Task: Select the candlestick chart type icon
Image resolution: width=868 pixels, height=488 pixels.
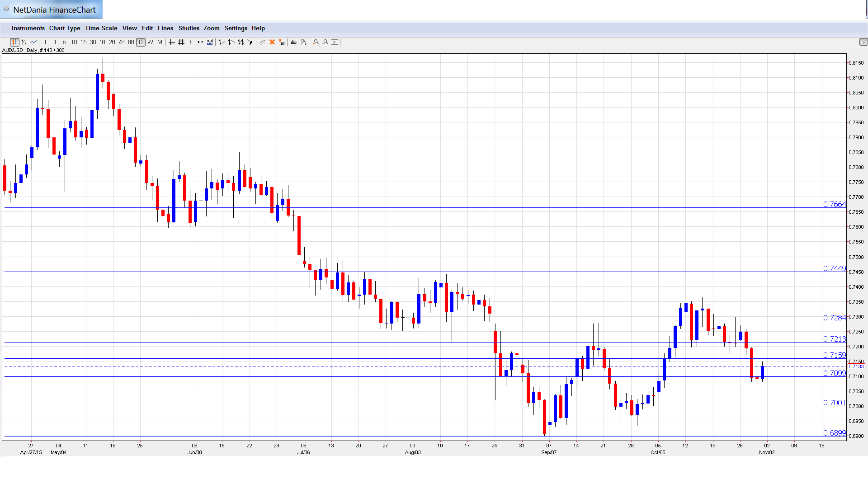Action: click(14, 42)
